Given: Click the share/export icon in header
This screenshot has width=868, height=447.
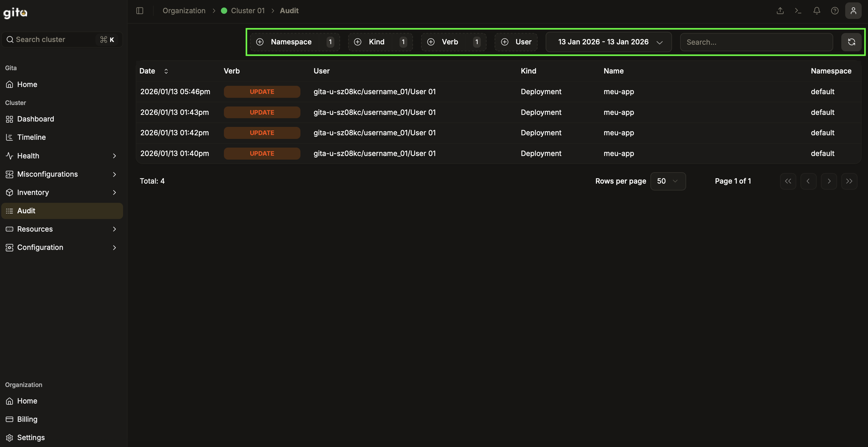Looking at the screenshot, I should tap(780, 11).
